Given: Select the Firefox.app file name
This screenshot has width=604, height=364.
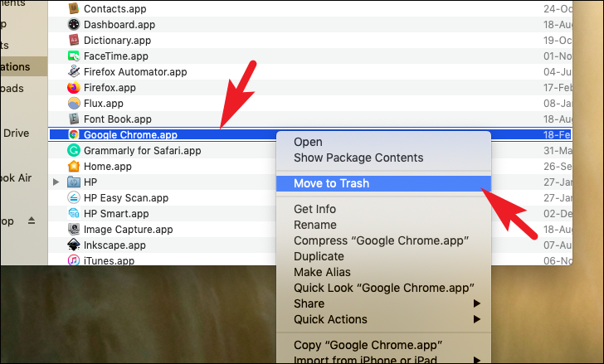Looking at the screenshot, I should coord(110,88).
